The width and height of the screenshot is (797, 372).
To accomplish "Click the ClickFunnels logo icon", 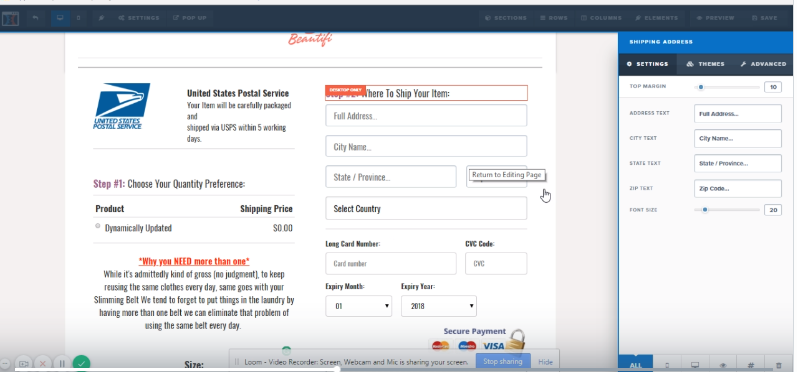I will pyautogui.click(x=10, y=19).
